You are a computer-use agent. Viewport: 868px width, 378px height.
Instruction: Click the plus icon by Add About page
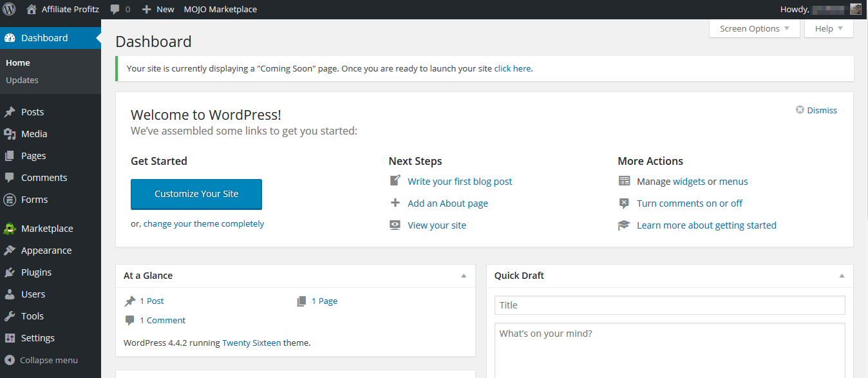pos(395,203)
